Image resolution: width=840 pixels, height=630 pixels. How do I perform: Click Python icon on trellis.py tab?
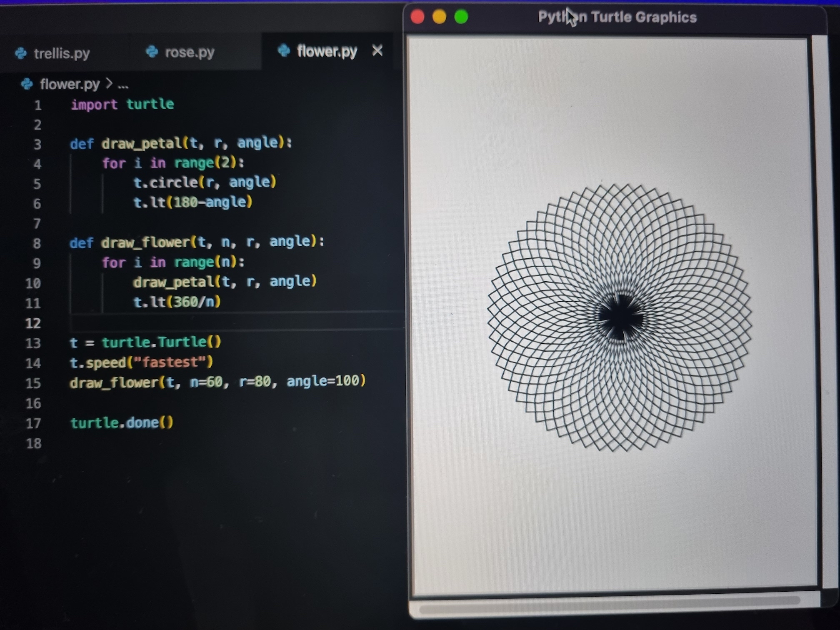pyautogui.click(x=21, y=53)
